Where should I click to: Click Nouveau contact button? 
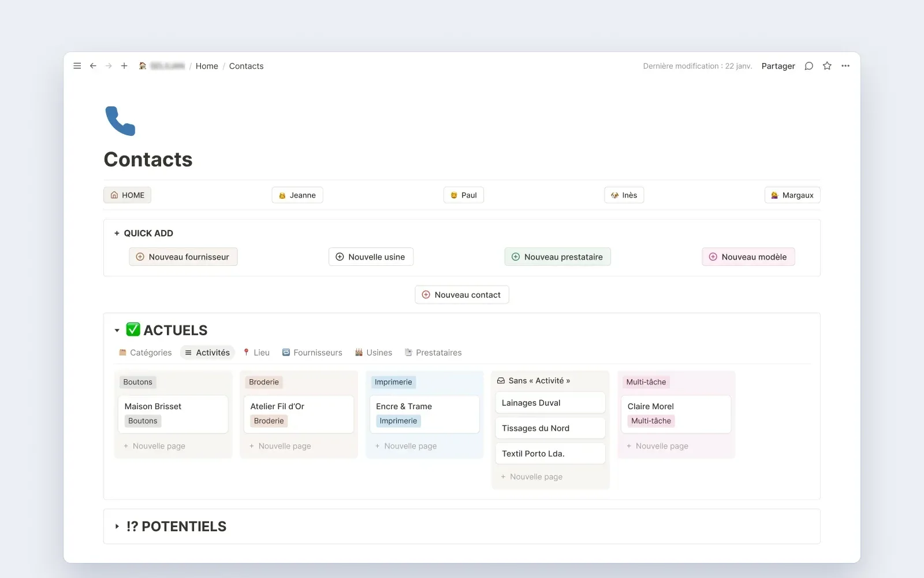(462, 295)
